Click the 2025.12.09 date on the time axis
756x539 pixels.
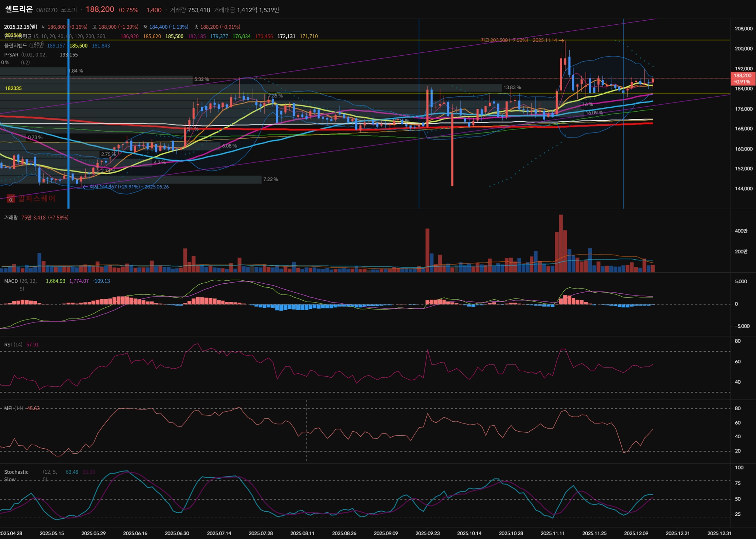636,533
